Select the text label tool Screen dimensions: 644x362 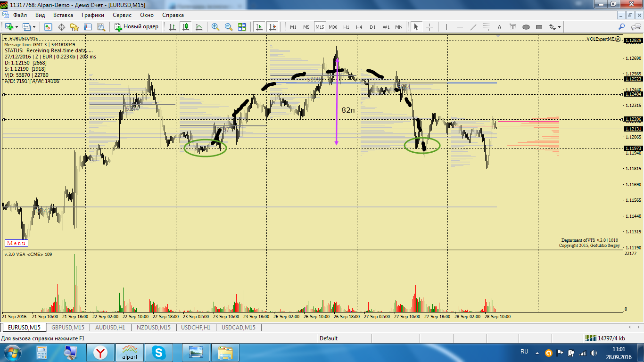click(513, 27)
